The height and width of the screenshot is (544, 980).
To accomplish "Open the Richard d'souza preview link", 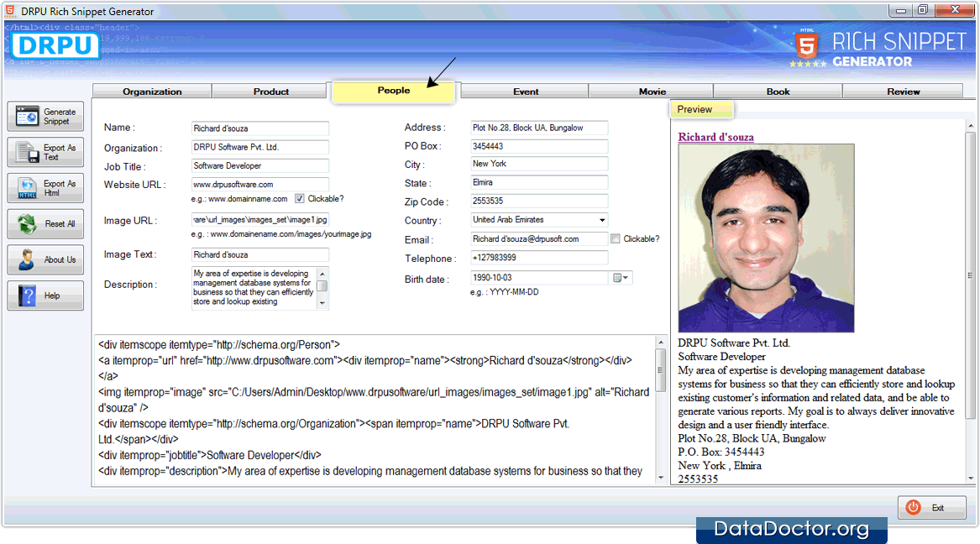I will [715, 137].
